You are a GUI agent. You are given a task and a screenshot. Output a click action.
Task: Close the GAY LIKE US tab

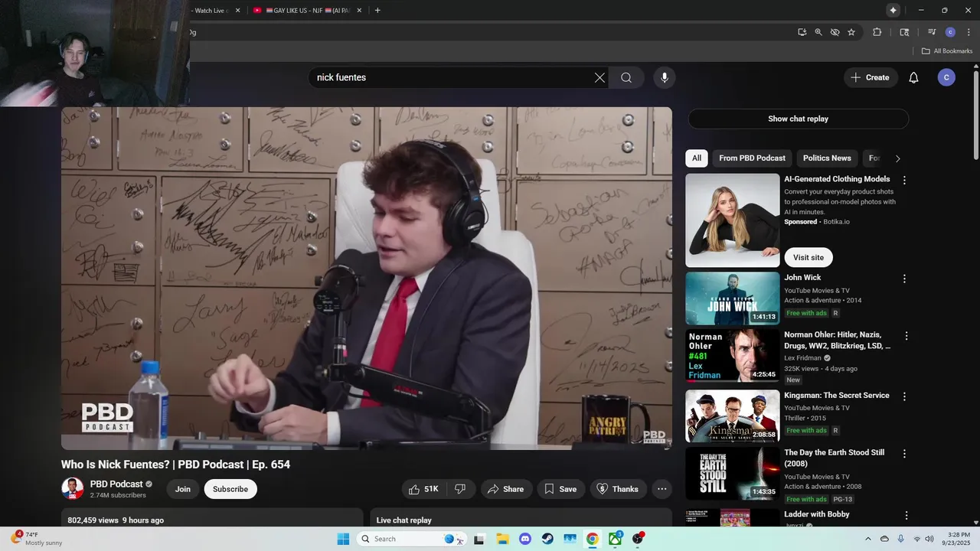pyautogui.click(x=358, y=11)
